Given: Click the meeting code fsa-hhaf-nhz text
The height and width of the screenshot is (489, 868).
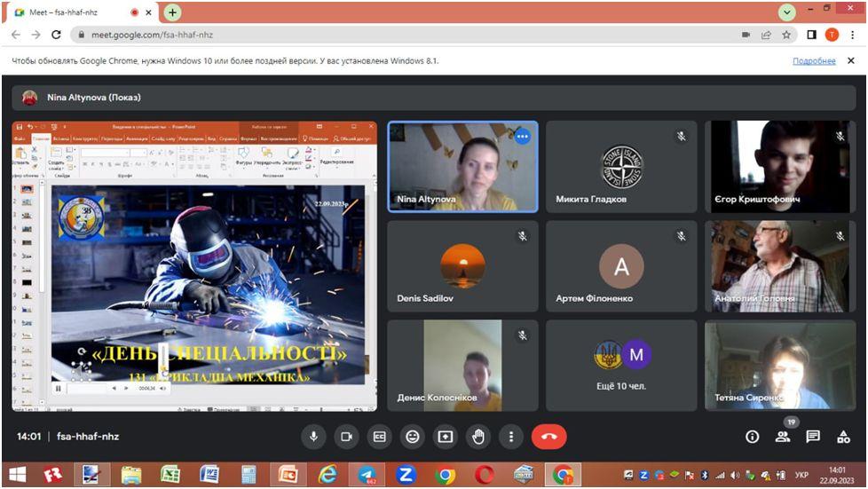Looking at the screenshot, I should (88, 437).
